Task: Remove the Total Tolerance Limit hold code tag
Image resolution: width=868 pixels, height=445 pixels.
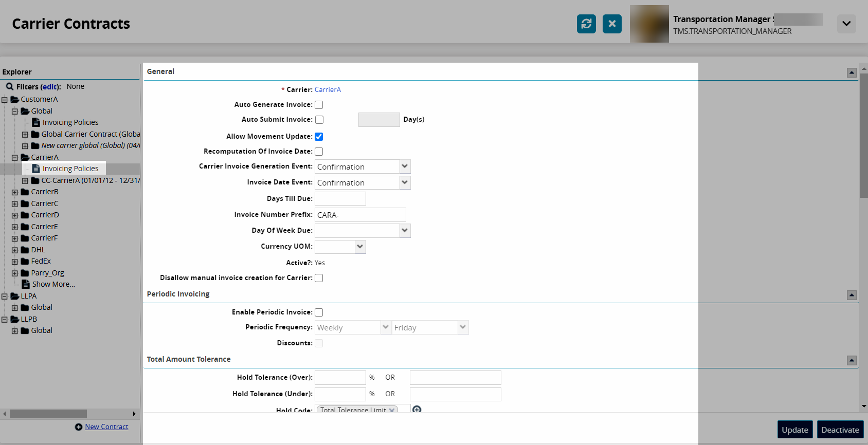Action: pos(392,410)
